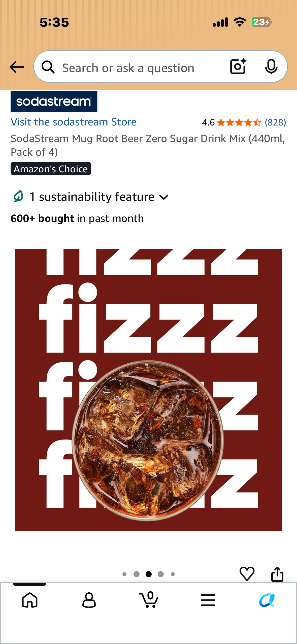Tap the back arrow icon
This screenshot has width=297, height=644.
[17, 67]
